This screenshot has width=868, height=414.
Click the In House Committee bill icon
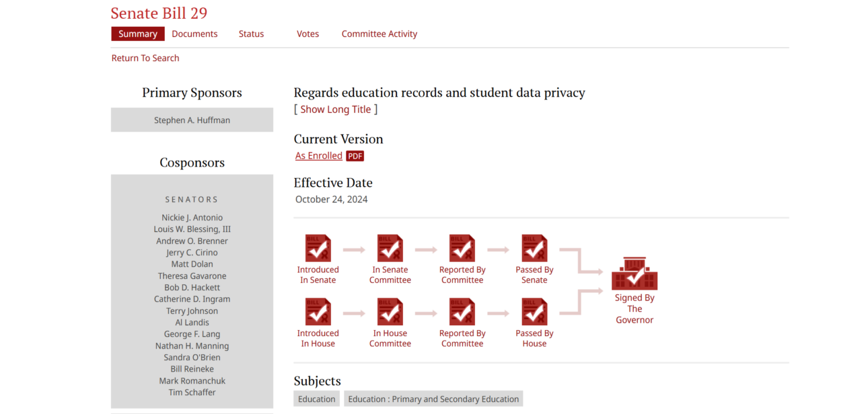[390, 312]
